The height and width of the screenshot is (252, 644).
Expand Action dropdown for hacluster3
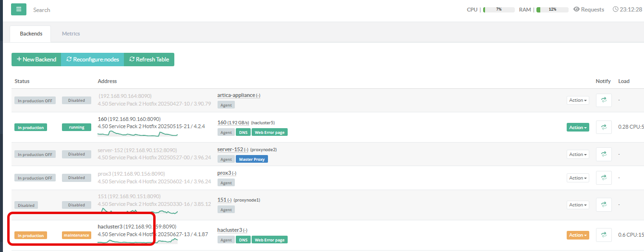[x=578, y=235]
